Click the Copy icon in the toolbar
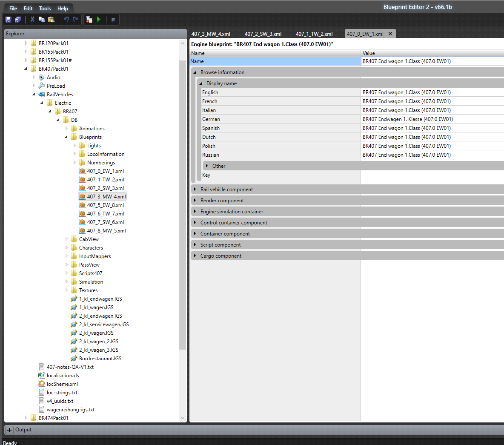Image resolution: width=504 pixels, height=445 pixels. [42, 20]
